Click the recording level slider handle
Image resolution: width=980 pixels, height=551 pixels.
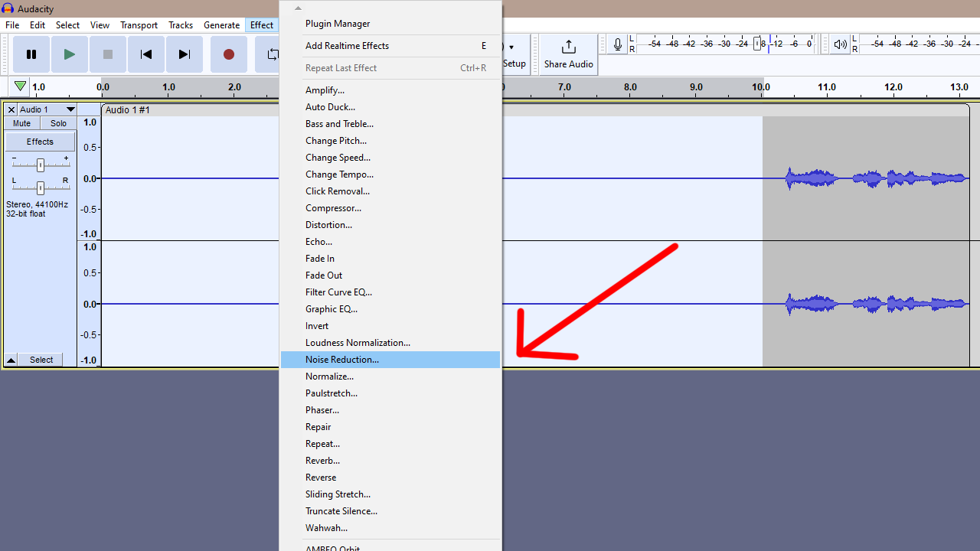coord(757,44)
